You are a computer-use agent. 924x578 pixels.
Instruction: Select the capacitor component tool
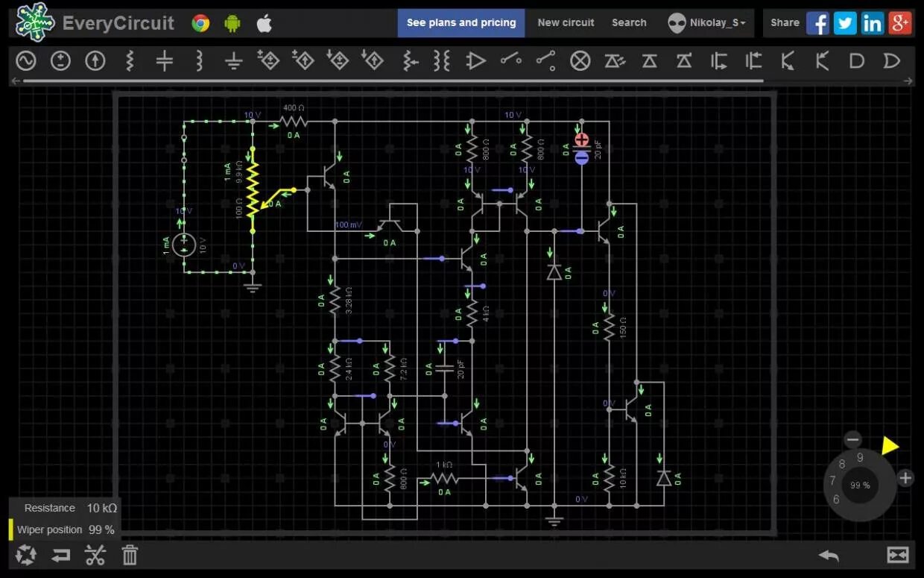click(164, 60)
